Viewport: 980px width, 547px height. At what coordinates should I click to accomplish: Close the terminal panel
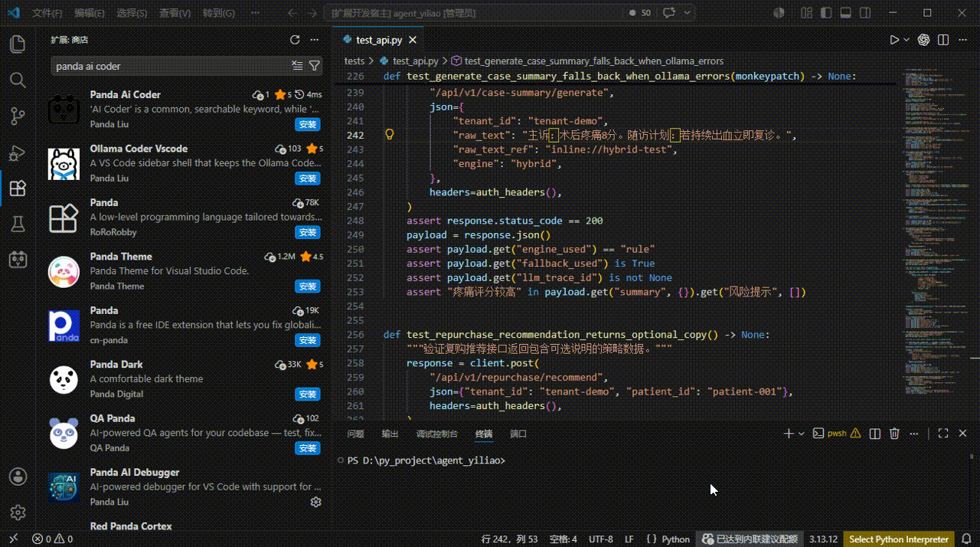(962, 434)
